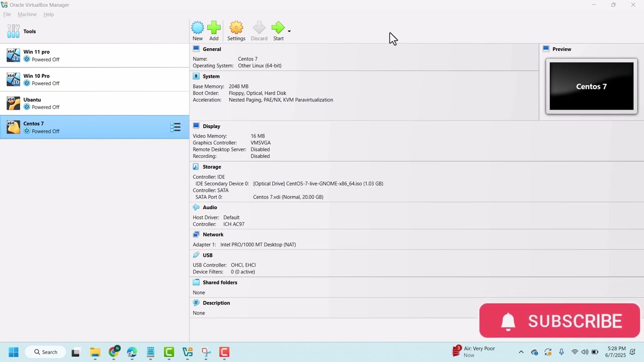Click the Description section icon
Screen dimensions: 644x362
196,303
